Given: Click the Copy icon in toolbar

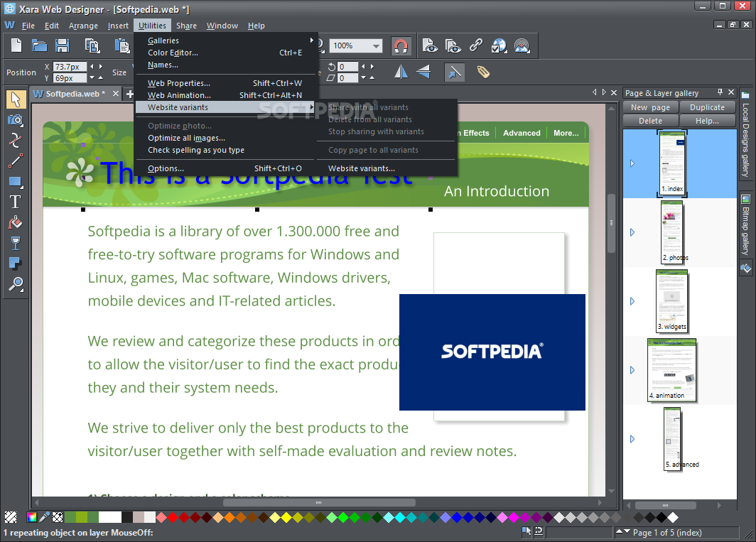Looking at the screenshot, I should point(92,45).
